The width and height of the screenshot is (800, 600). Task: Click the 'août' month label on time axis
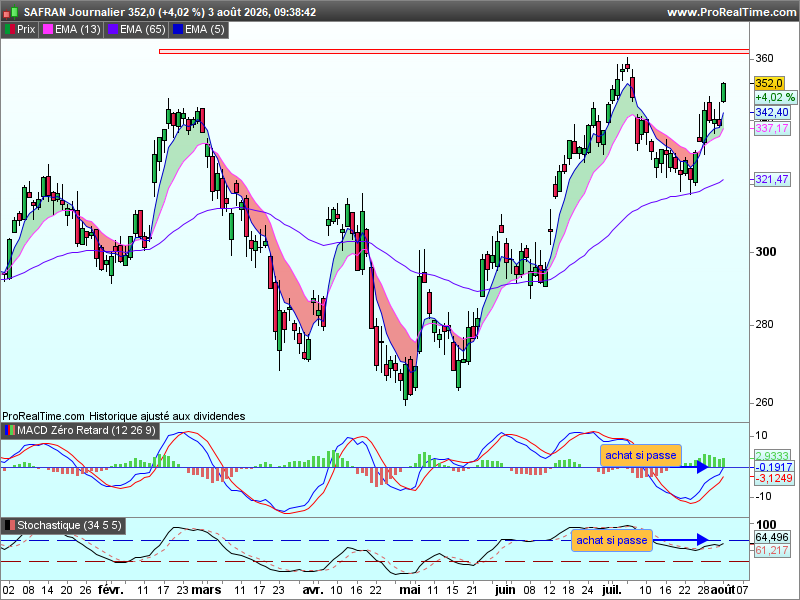pyautogui.click(x=723, y=590)
